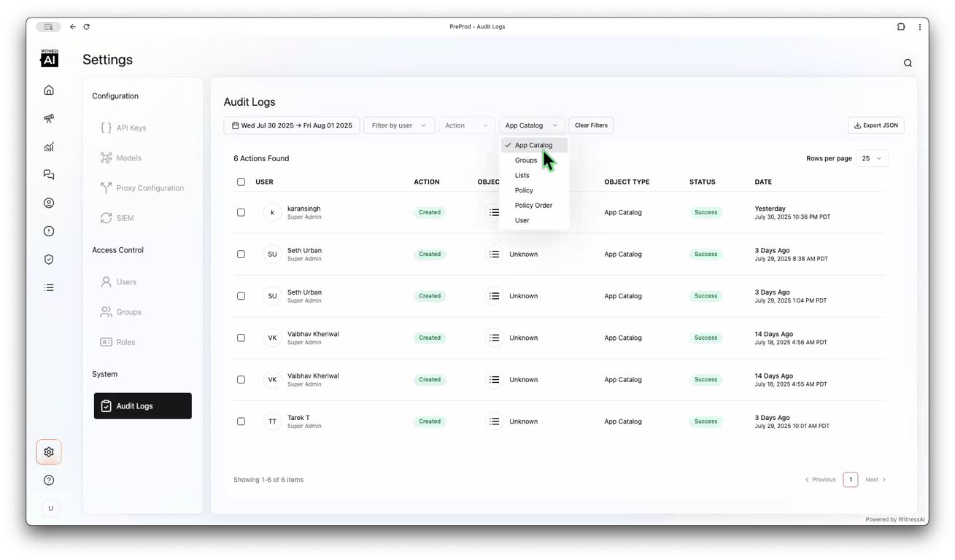
Task: Click the STATUS column header
Action: tap(703, 182)
